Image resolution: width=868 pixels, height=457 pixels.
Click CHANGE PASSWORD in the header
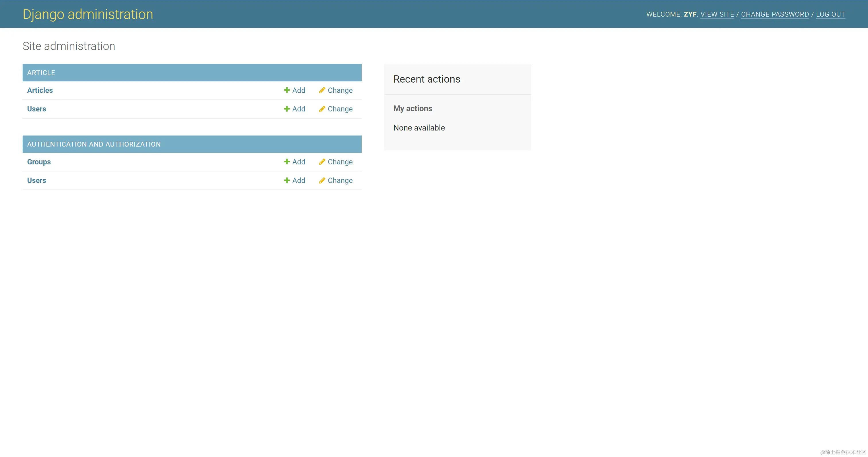(x=775, y=14)
